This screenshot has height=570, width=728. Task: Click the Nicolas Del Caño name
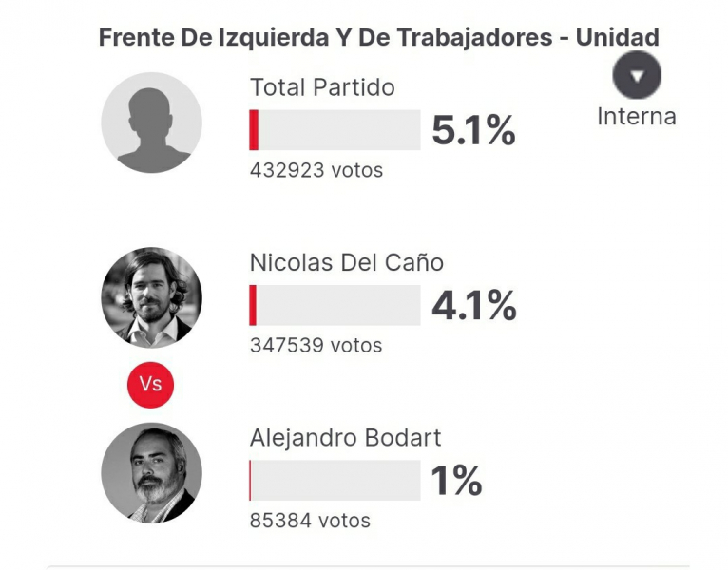pyautogui.click(x=347, y=262)
